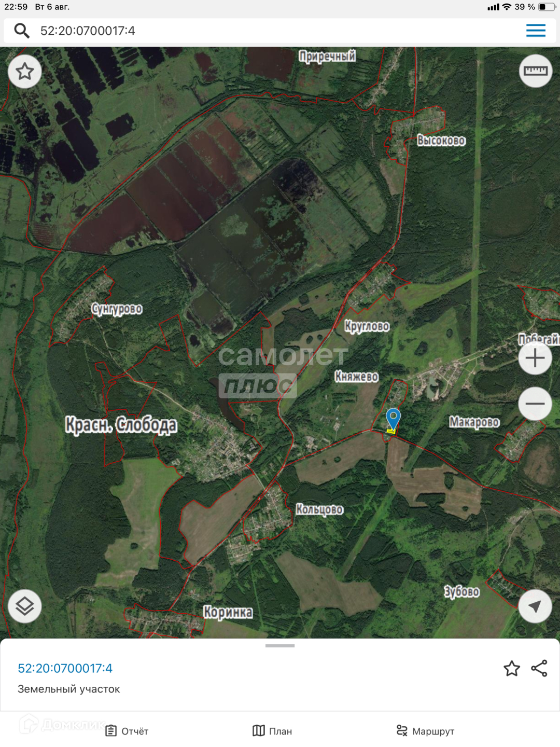Activate the ruler measurement tool
The image size is (560, 747).
[536, 71]
